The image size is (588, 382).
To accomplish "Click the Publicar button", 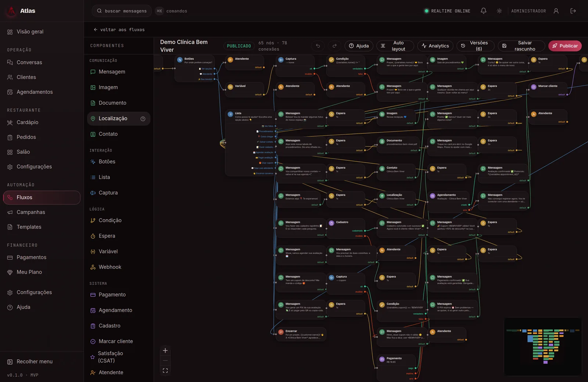I will tap(565, 46).
